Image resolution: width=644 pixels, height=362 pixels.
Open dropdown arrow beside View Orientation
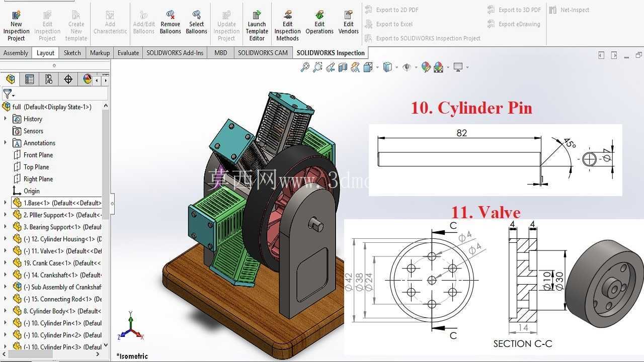[377, 67]
